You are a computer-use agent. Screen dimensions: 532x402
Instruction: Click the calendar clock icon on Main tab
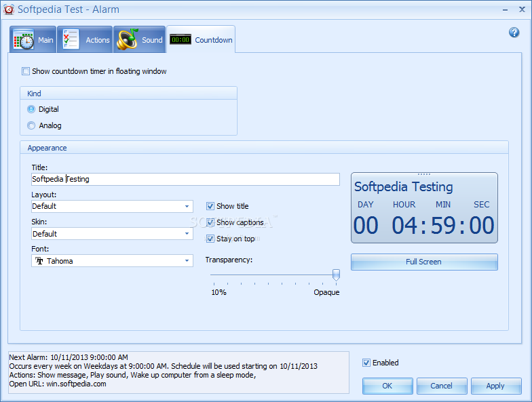point(23,41)
